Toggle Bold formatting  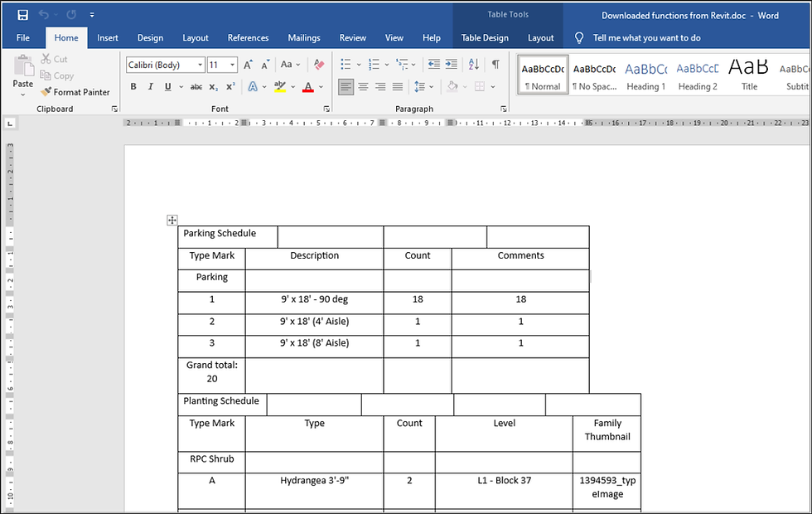(x=133, y=86)
